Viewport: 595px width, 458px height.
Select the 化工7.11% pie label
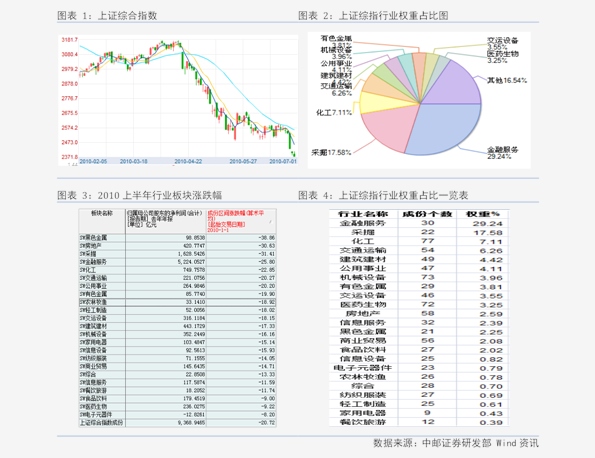pyautogui.click(x=334, y=112)
